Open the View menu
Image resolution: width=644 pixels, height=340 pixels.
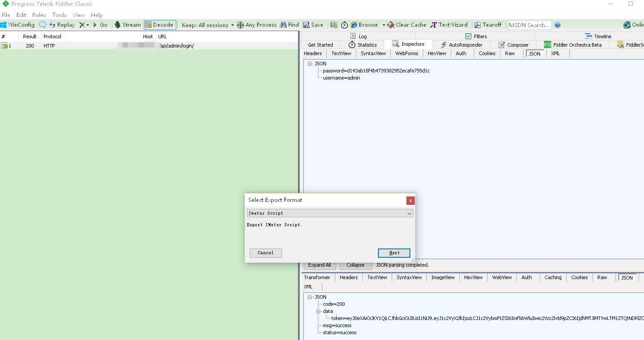79,15
